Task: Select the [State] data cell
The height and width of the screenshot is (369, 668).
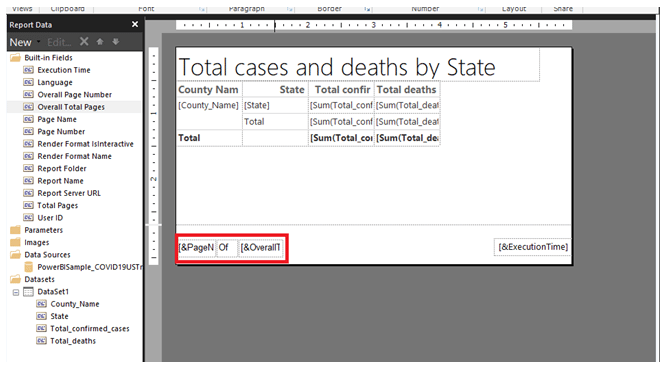Action: click(275, 106)
